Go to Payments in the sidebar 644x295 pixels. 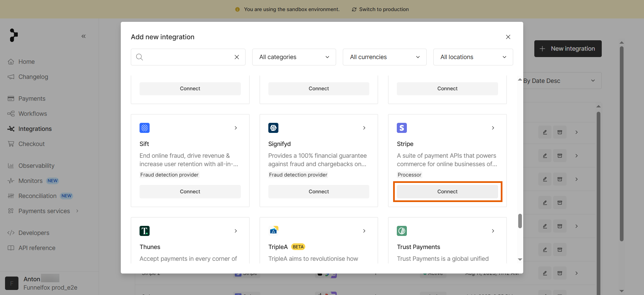(32, 99)
